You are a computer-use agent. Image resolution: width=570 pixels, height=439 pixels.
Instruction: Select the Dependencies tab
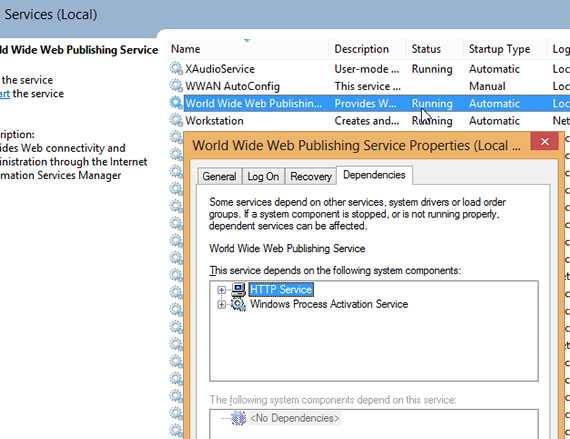pyautogui.click(x=374, y=175)
